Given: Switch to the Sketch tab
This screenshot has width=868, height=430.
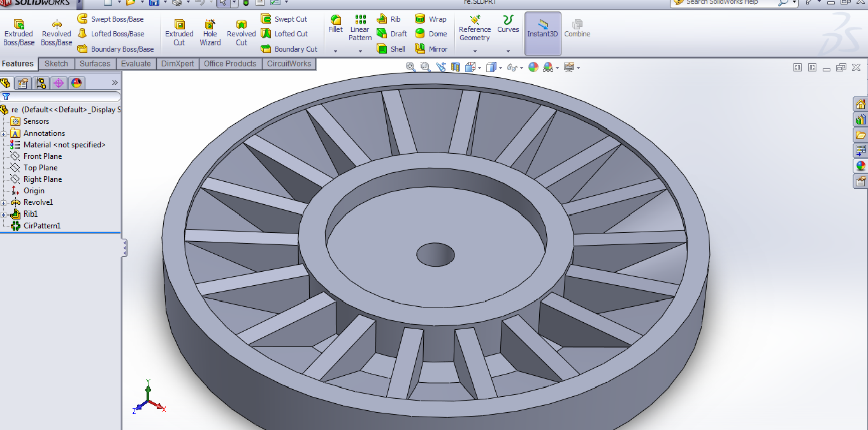Looking at the screenshot, I should pyautogui.click(x=56, y=64).
